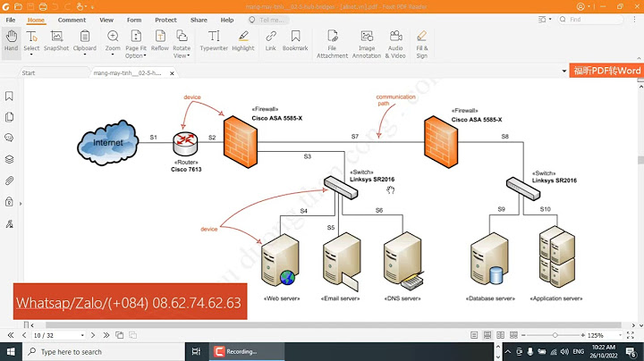The height and width of the screenshot is (361, 644).
Task: Switch to Share tab
Action: pyautogui.click(x=199, y=20)
